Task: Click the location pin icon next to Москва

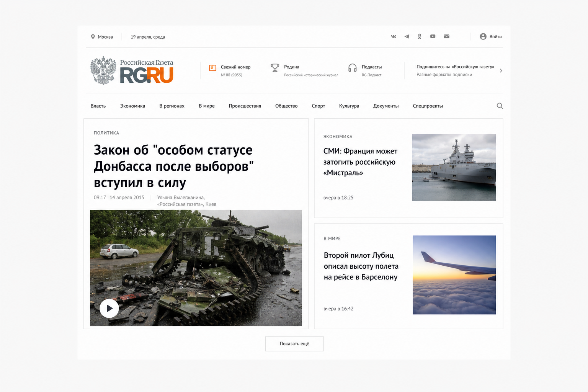Action: (x=93, y=37)
